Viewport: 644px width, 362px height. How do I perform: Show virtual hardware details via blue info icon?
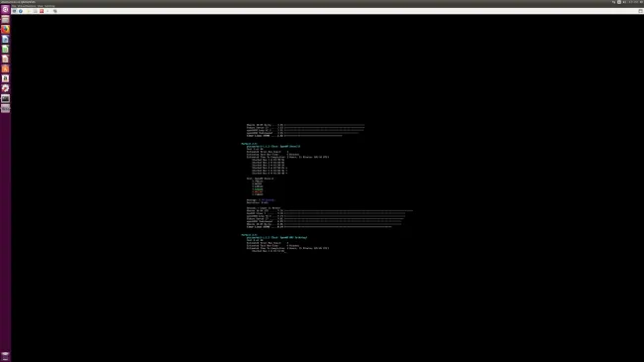[21, 11]
